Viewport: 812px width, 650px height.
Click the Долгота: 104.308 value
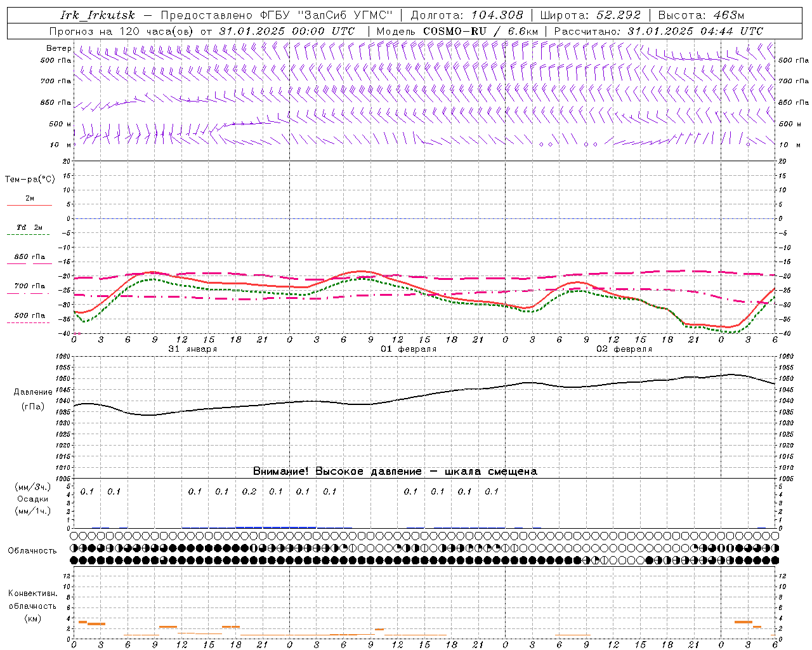pyautogui.click(x=467, y=15)
